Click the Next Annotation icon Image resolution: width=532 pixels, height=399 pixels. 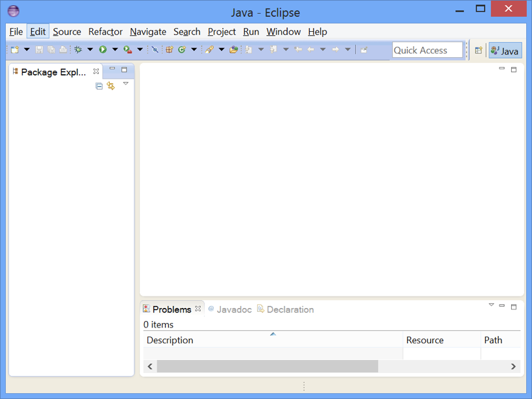(249, 50)
